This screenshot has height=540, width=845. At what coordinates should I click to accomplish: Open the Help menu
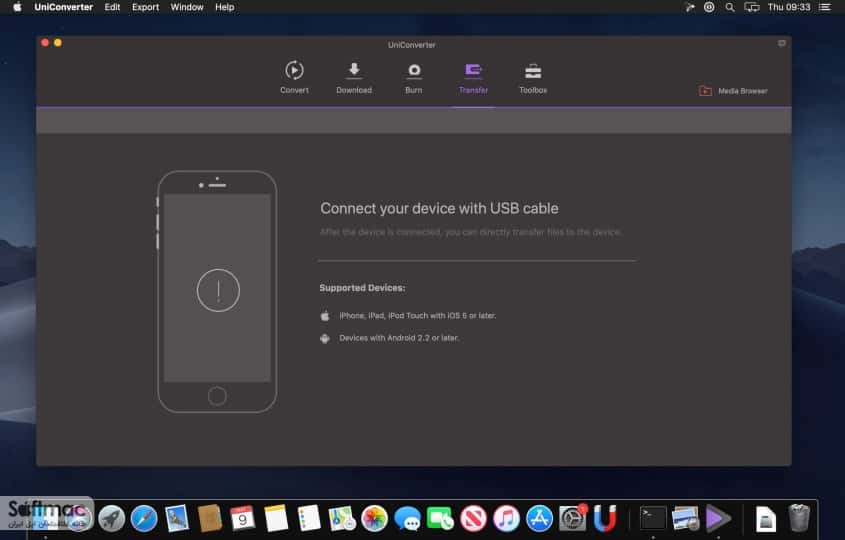pos(225,7)
